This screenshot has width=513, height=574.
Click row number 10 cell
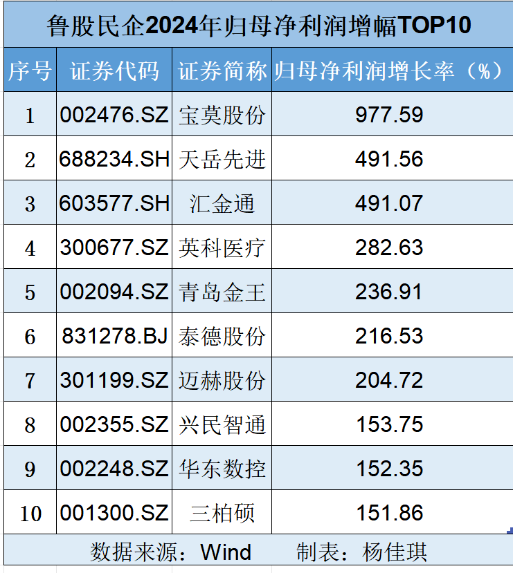[x=30, y=512]
